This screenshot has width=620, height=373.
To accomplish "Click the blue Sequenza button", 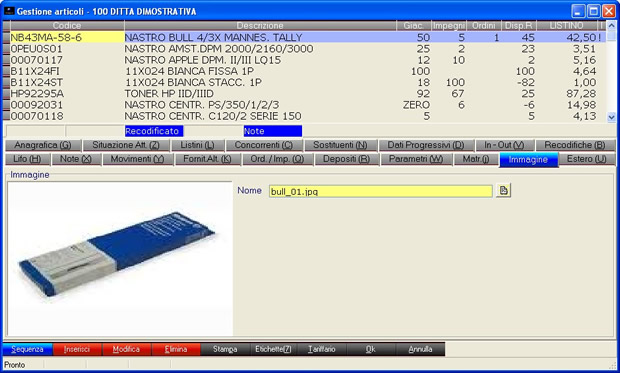I will click(x=27, y=349).
